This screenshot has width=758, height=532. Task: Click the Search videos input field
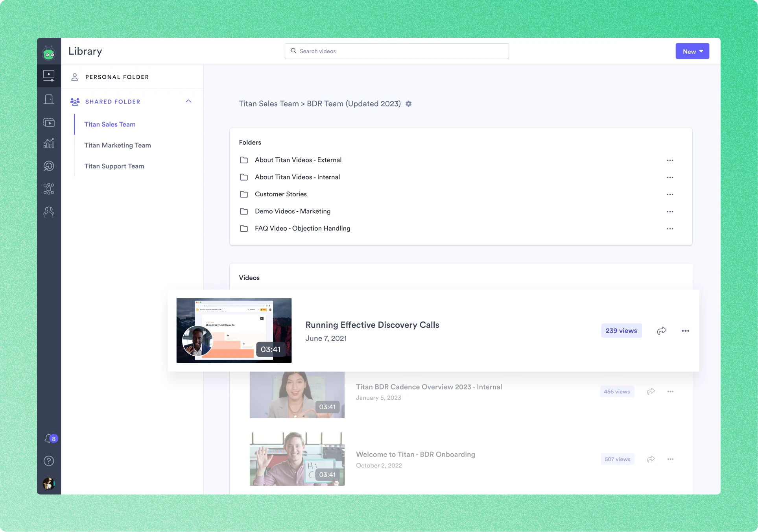tap(397, 51)
